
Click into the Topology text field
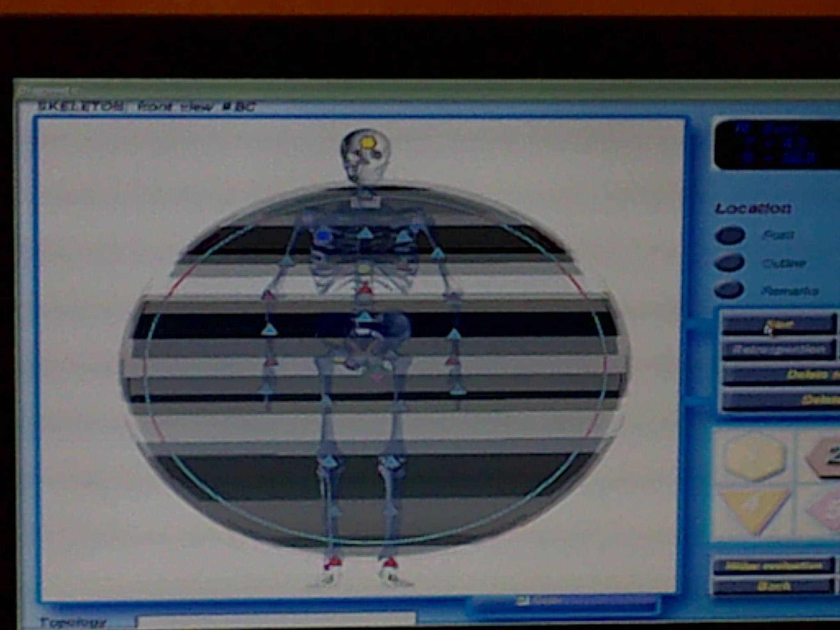pos(276,621)
